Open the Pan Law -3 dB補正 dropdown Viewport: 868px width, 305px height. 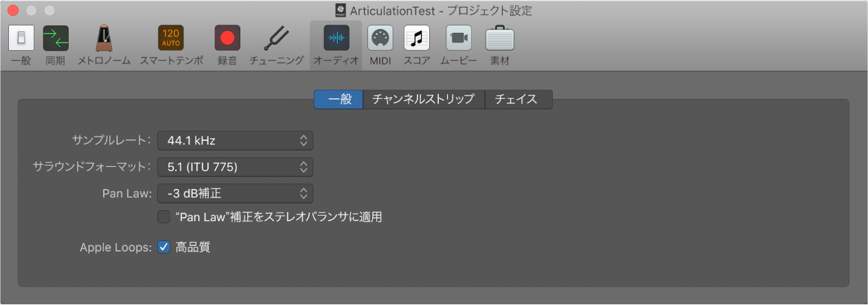pos(236,193)
